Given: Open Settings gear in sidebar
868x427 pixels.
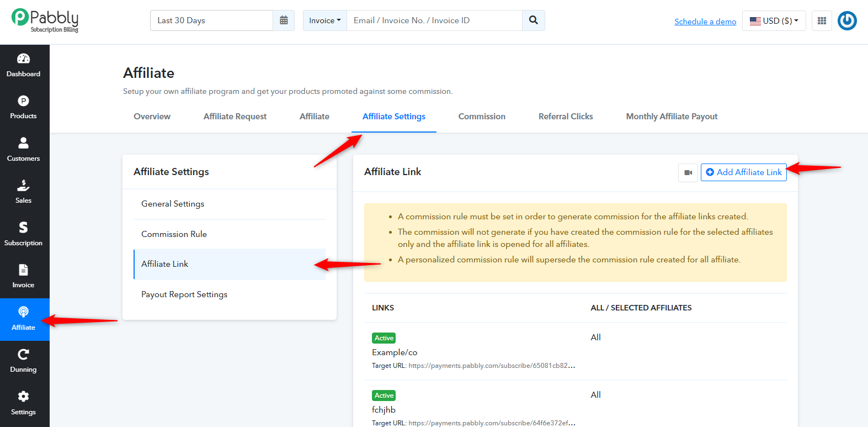Looking at the screenshot, I should click(x=23, y=397).
